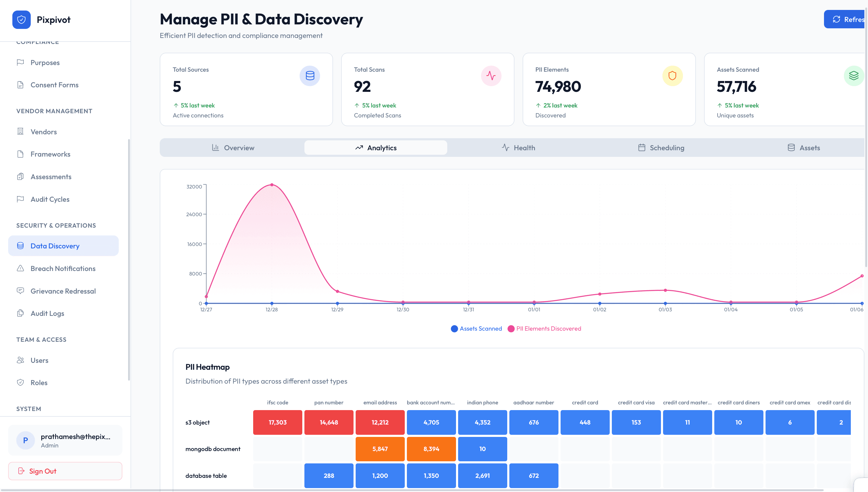868x492 pixels.
Task: Click the user avatar with letter P
Action: (25, 440)
